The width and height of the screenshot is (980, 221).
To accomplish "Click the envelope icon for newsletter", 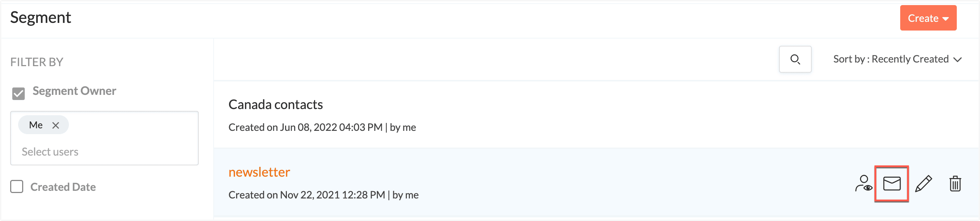I will [892, 184].
